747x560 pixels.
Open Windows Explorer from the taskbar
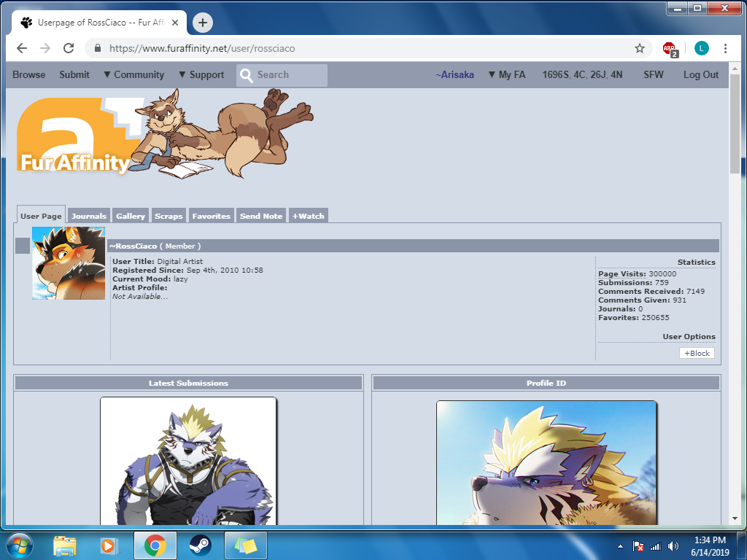point(64,545)
